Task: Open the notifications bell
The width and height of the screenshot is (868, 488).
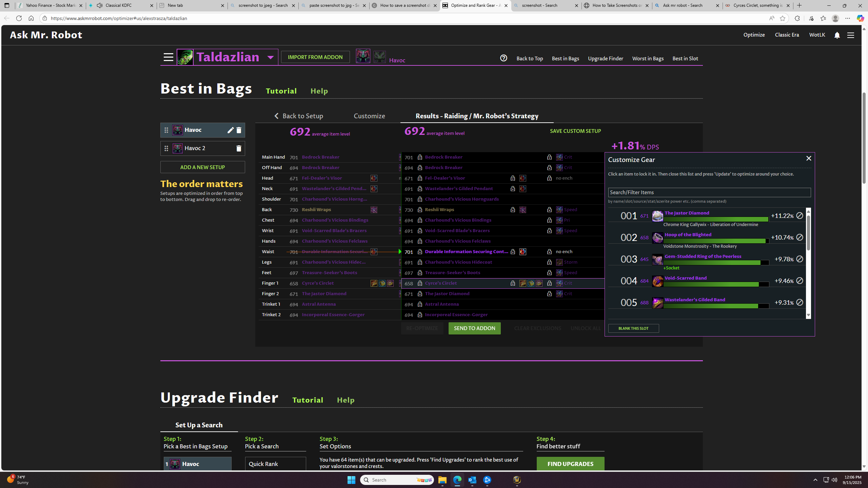Action: 837,35
